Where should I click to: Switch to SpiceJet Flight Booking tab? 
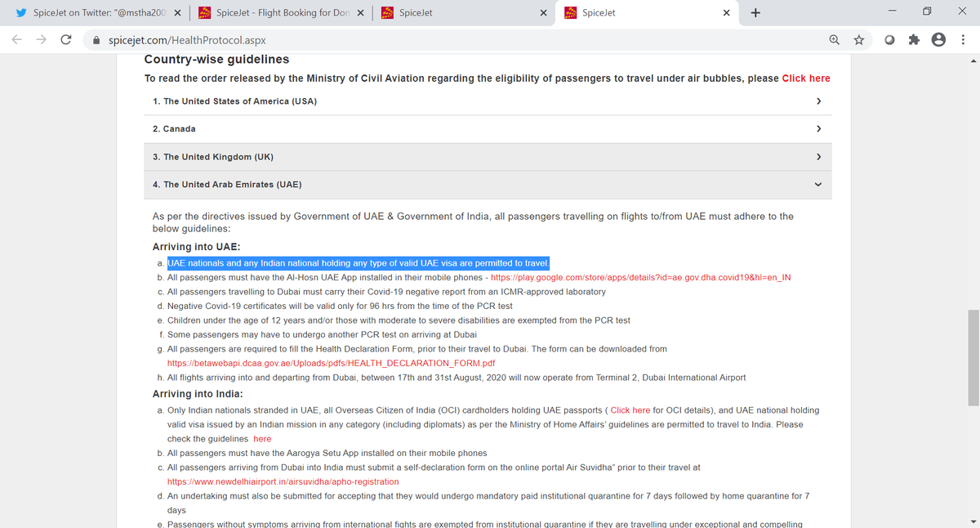coord(282,13)
